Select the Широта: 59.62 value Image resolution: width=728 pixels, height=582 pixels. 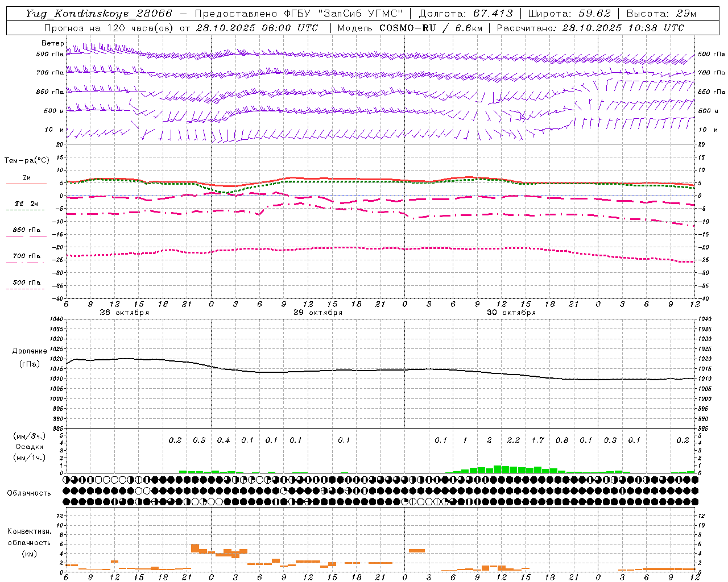click(x=569, y=14)
